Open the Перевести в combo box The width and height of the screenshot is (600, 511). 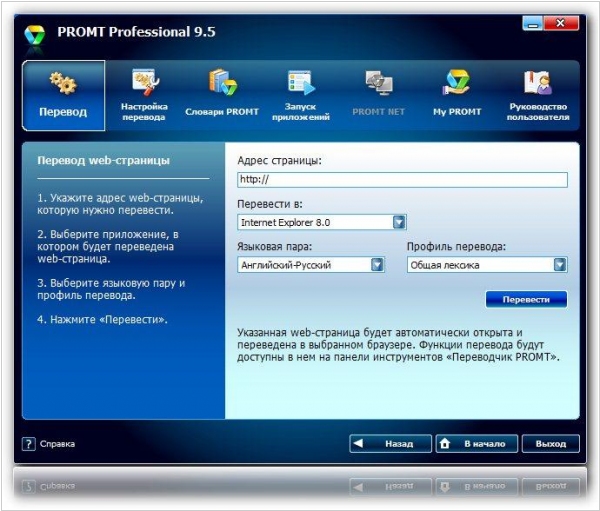[x=322, y=222]
